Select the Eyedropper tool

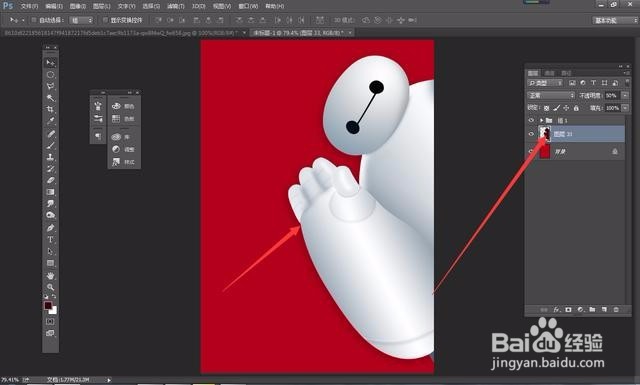(x=50, y=121)
